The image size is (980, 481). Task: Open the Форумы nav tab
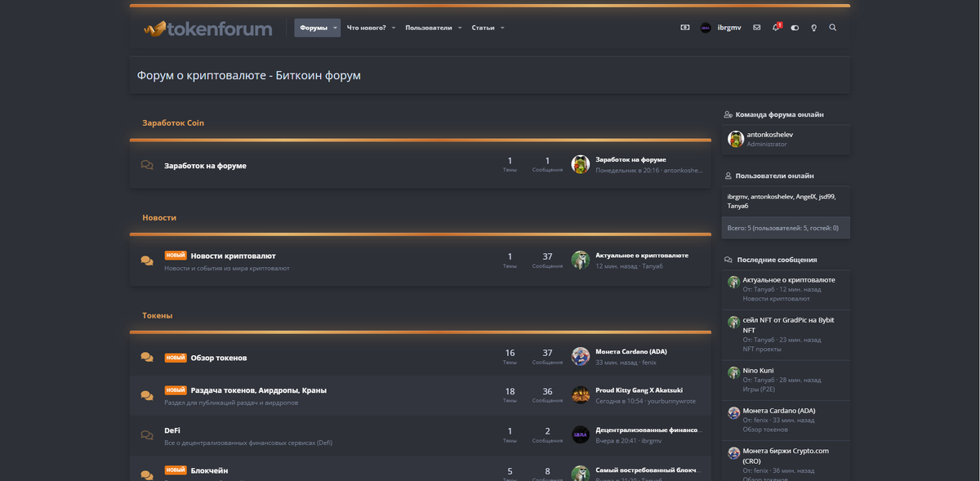314,28
